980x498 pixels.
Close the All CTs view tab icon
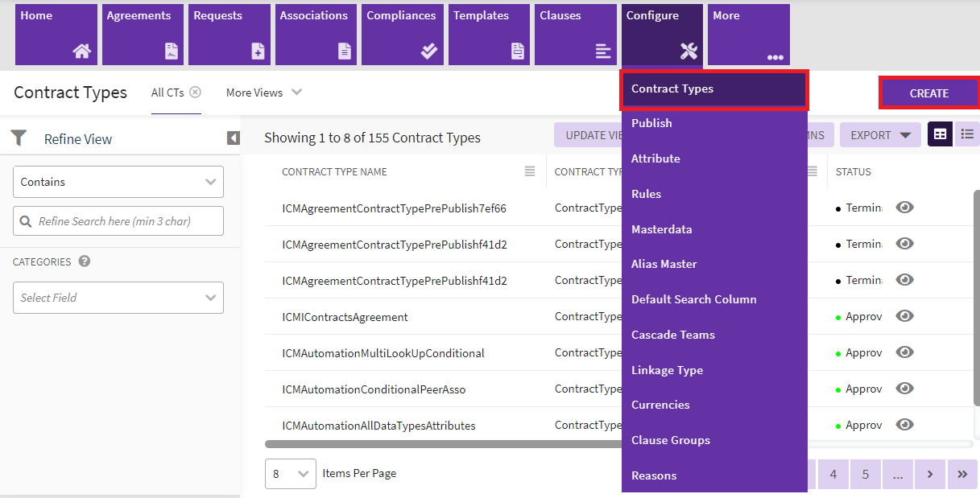tap(195, 93)
